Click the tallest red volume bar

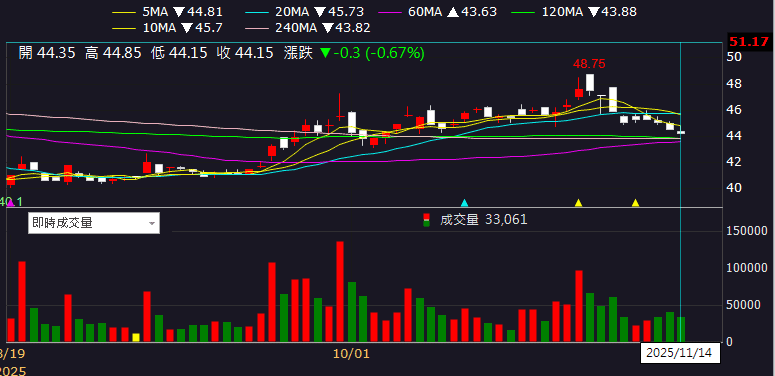[340, 292]
